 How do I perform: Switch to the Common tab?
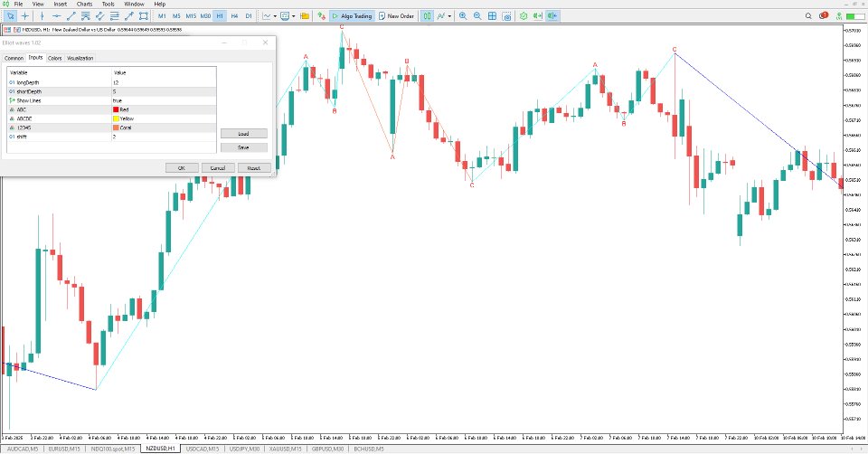tap(14, 58)
